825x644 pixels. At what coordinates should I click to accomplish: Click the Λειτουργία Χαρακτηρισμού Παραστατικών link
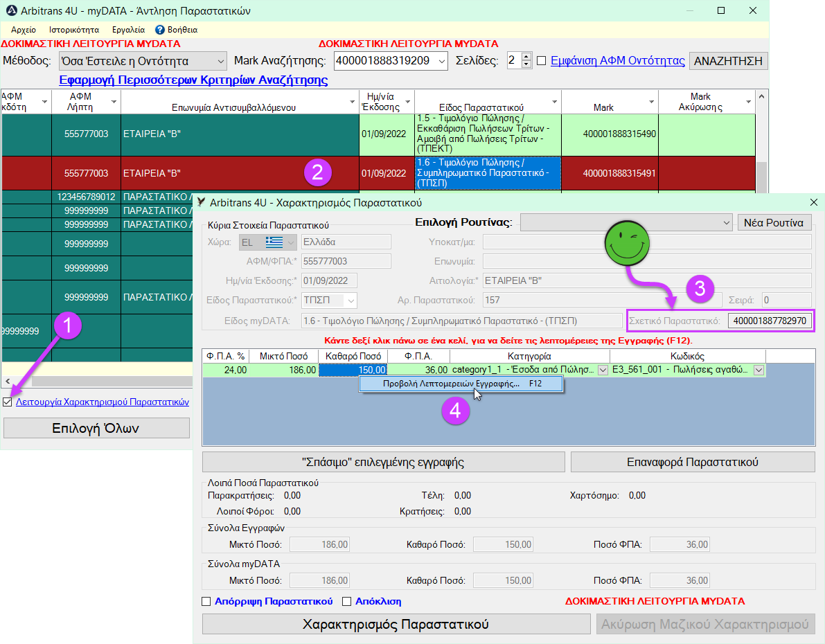point(103,402)
